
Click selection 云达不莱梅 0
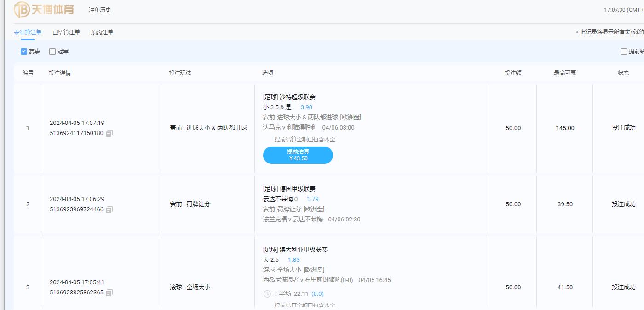point(281,199)
